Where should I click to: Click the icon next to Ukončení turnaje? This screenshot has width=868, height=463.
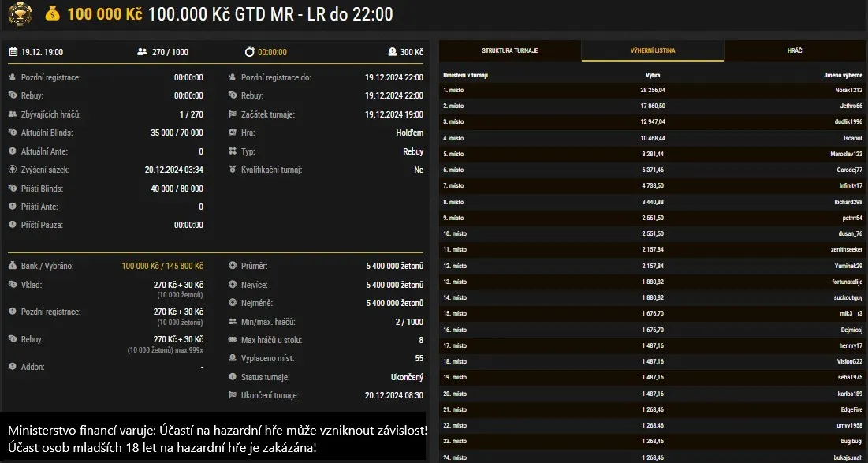tap(231, 394)
